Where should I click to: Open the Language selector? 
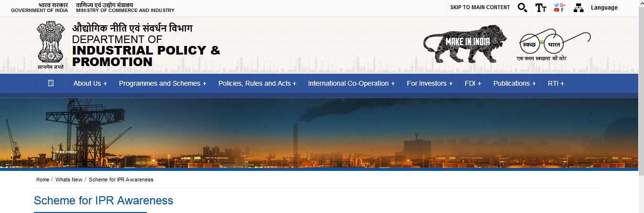(604, 8)
